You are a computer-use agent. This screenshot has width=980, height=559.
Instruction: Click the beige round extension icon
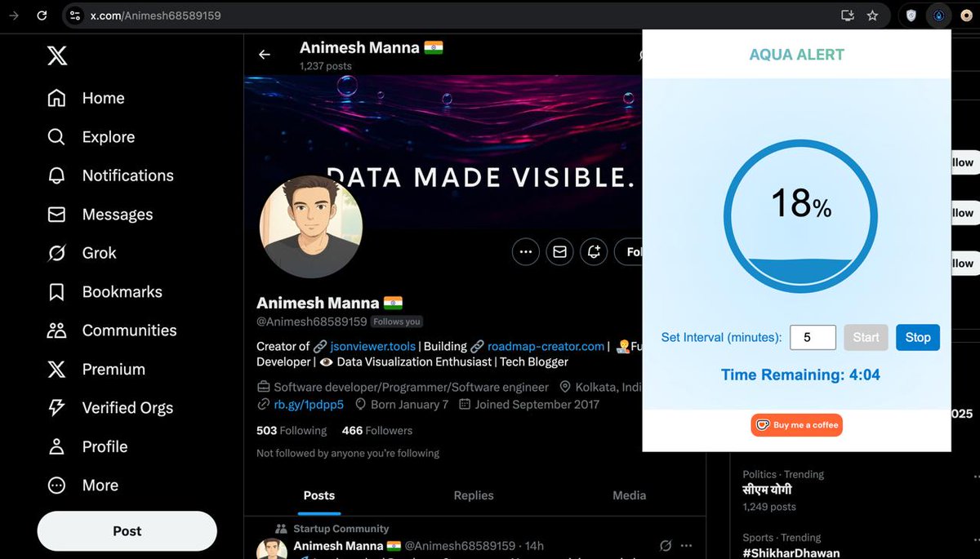coord(966,15)
